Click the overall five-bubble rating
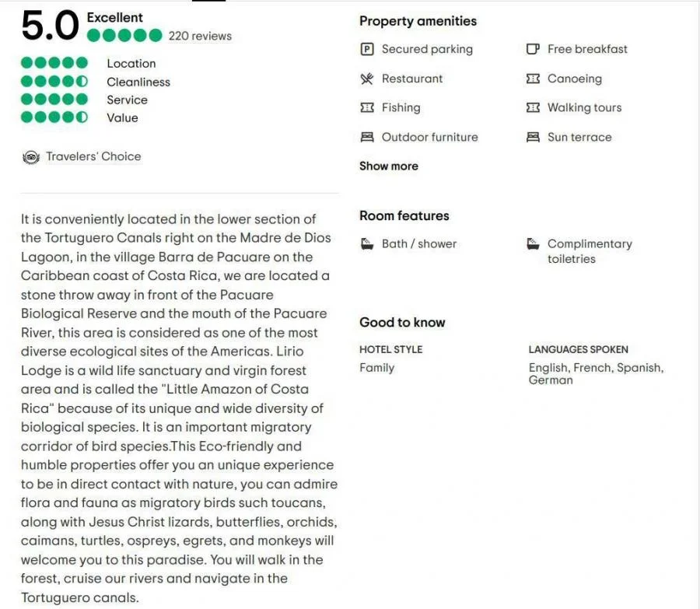 124,36
